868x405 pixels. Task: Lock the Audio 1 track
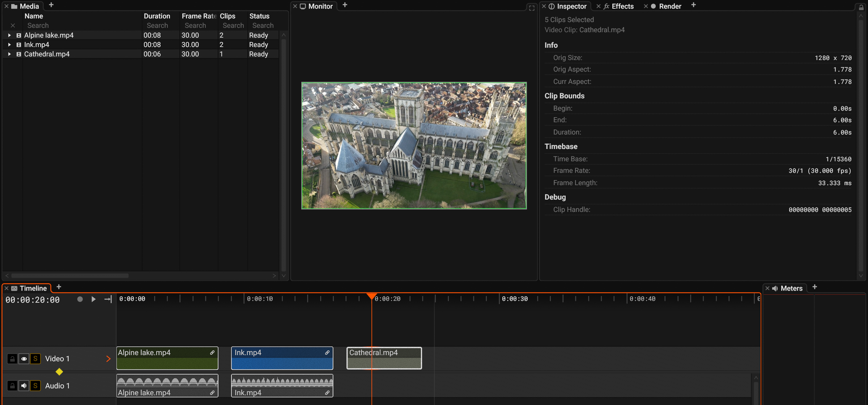pos(12,386)
